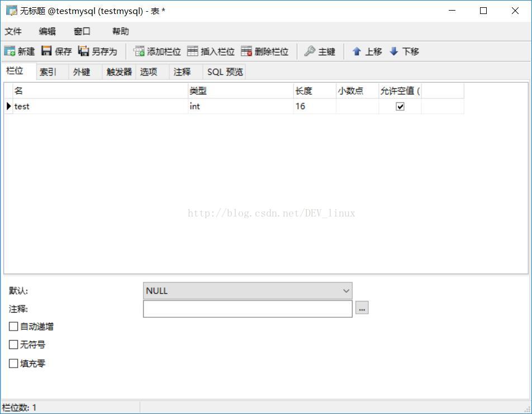This screenshot has height=414, width=532.
Task: Enable 无符号 unsigned checkbox
Action: coord(13,345)
